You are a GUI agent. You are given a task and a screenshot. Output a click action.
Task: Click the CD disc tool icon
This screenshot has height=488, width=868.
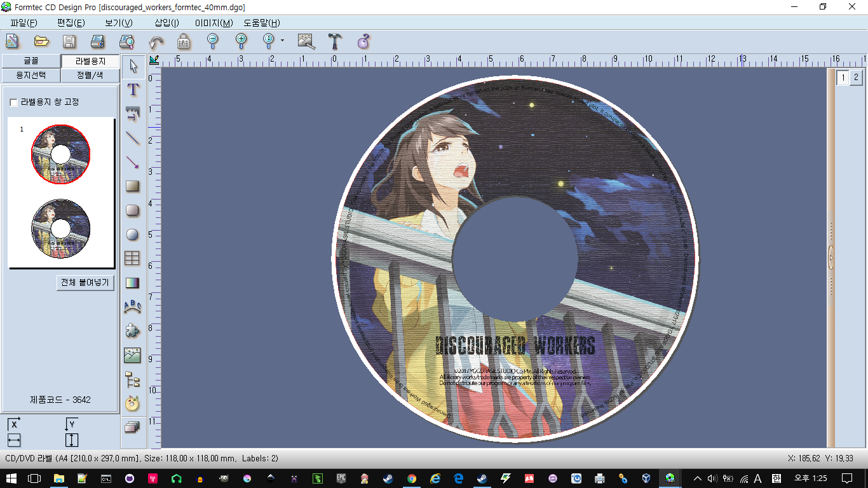point(133,403)
